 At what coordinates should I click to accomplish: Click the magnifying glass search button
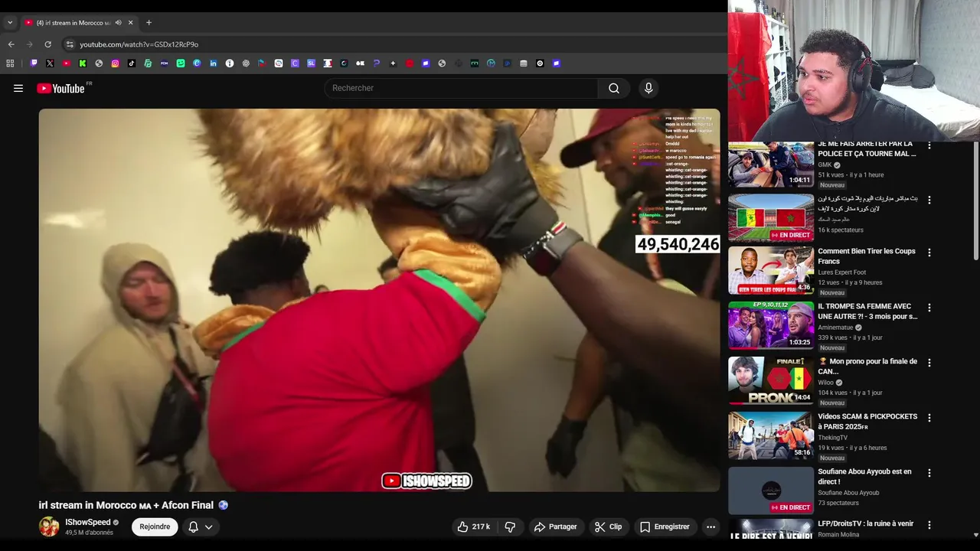pos(614,88)
